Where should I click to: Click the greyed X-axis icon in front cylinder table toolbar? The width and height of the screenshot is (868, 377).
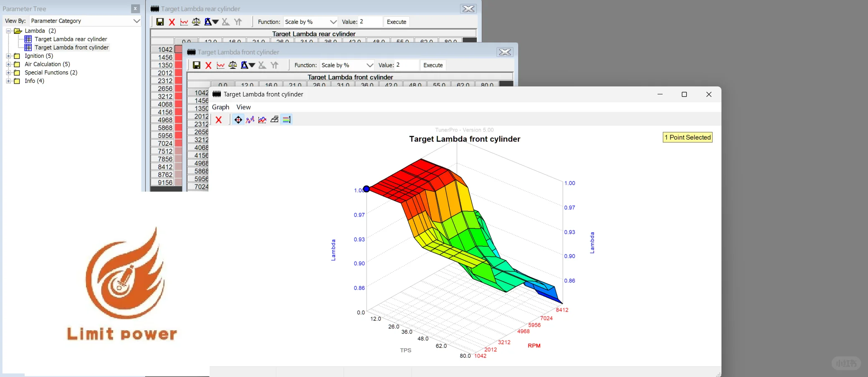pos(262,65)
